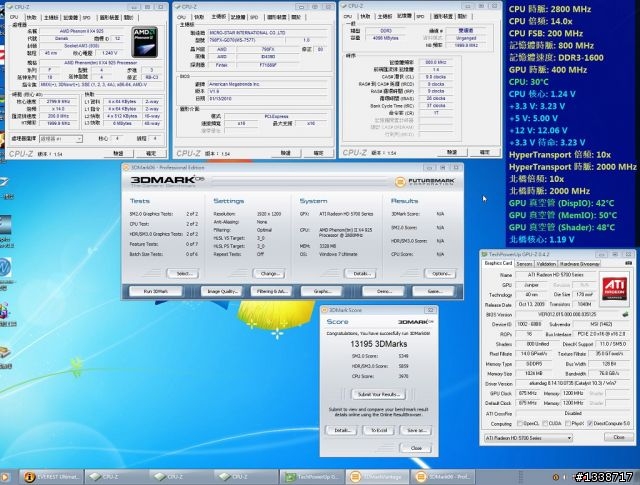The width and height of the screenshot is (640, 485).
Task: Click Run 3DMark button
Action: (x=156, y=291)
